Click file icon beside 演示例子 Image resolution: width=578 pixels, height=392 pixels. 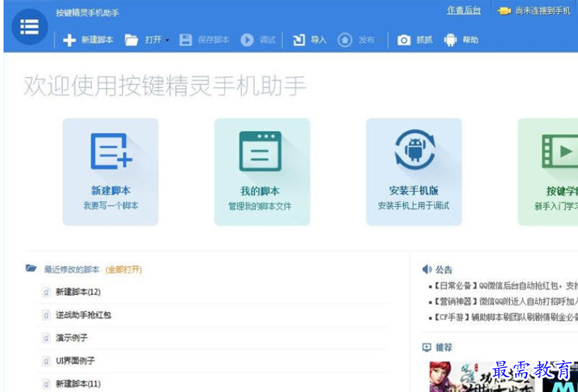(46, 338)
